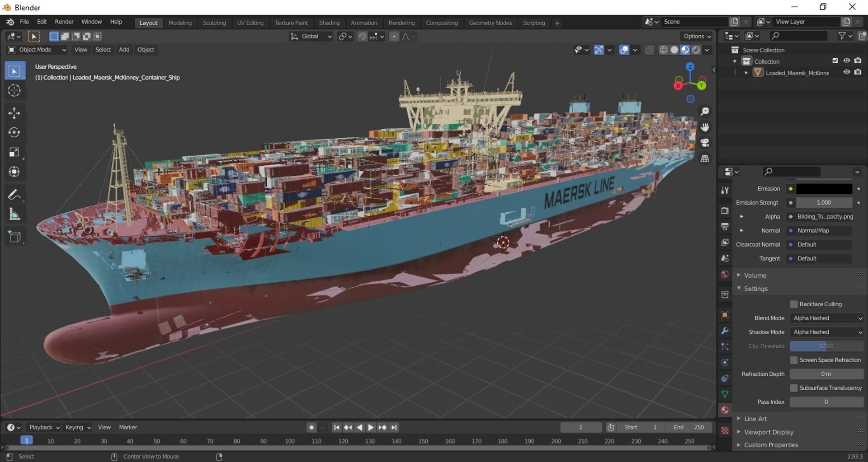
Task: Toggle X-Ray display in viewport header
Action: [x=649, y=50]
